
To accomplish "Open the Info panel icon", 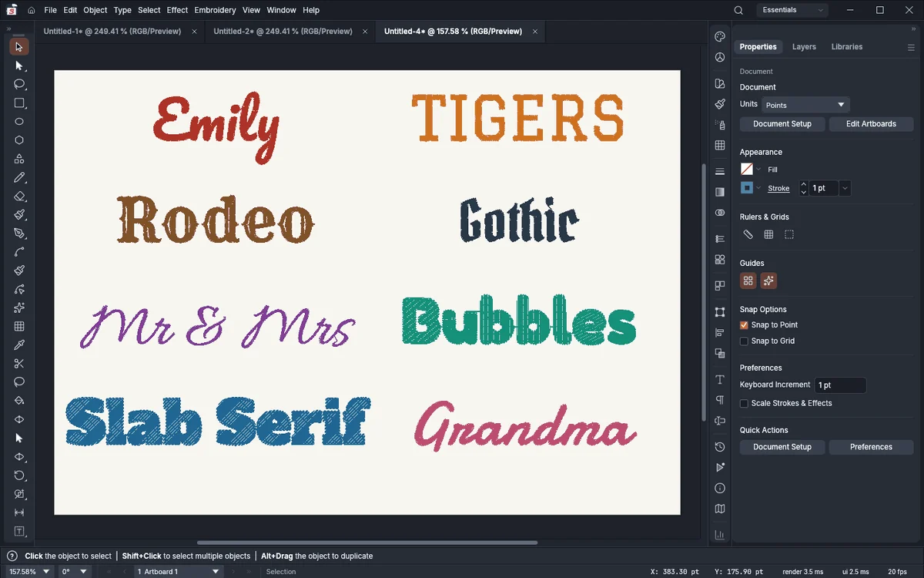I will tap(720, 488).
